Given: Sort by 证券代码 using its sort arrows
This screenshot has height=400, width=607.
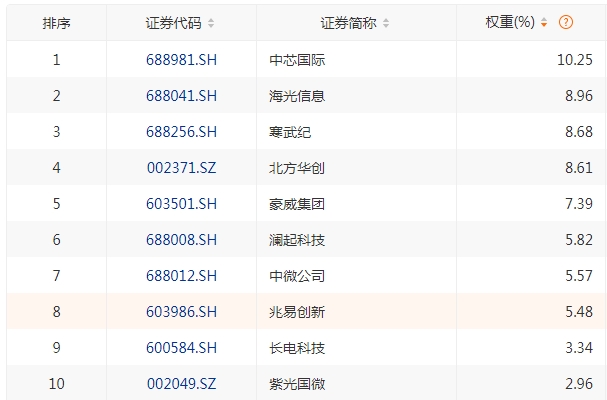Looking at the screenshot, I should (211, 23).
